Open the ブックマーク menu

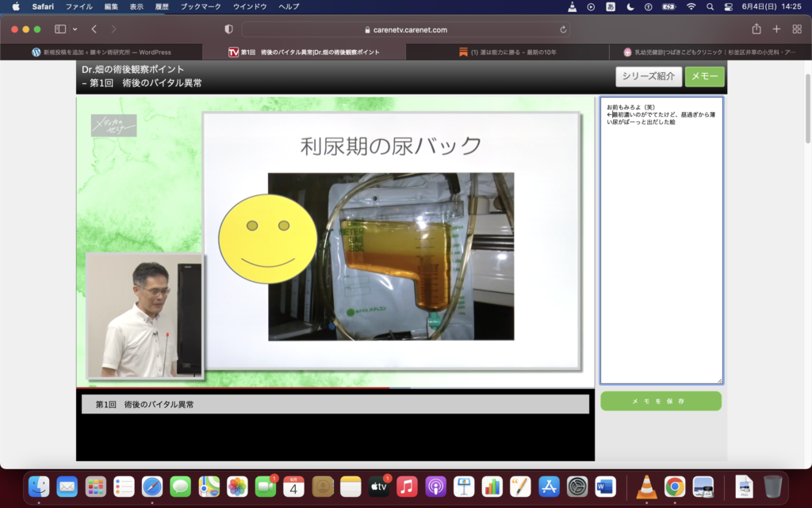point(201,6)
